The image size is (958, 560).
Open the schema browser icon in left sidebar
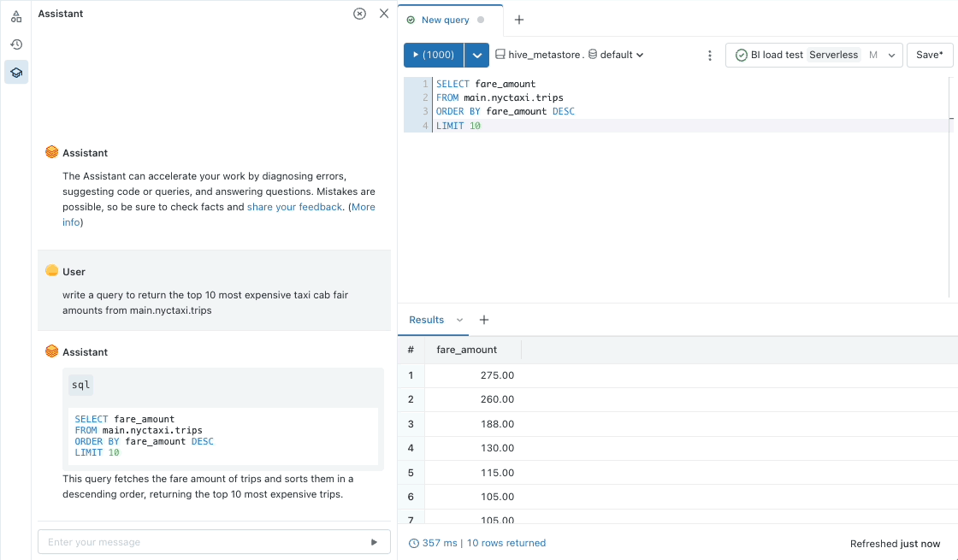point(15,17)
